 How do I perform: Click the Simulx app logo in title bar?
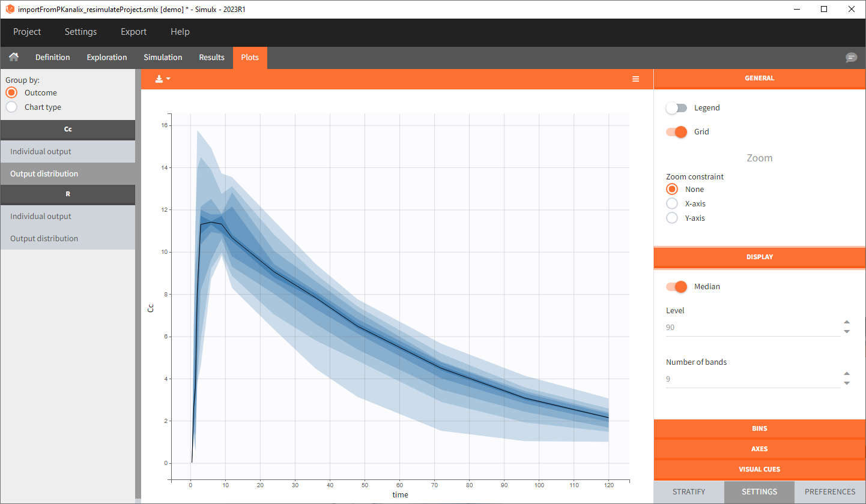coord(10,10)
